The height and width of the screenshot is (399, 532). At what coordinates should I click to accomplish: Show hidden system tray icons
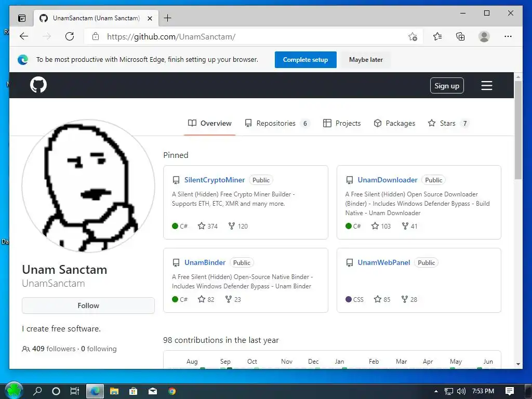coord(436,391)
